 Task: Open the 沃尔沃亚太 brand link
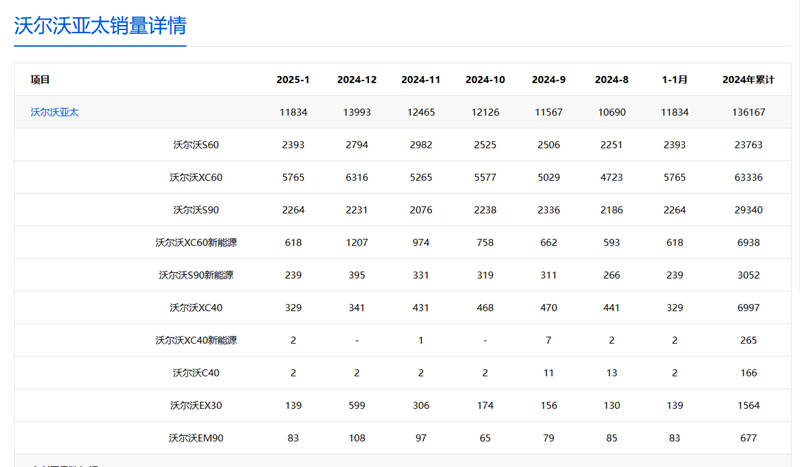(55, 112)
